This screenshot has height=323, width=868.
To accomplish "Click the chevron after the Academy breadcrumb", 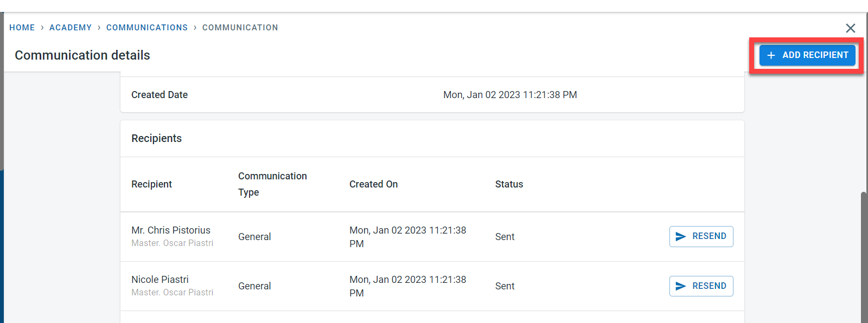I will point(99,28).
